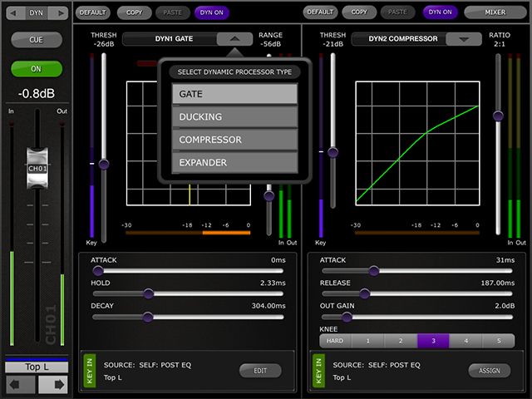The image size is (532, 399).
Task: Click the DYN1 HOLD slider handle
Action: click(148, 293)
